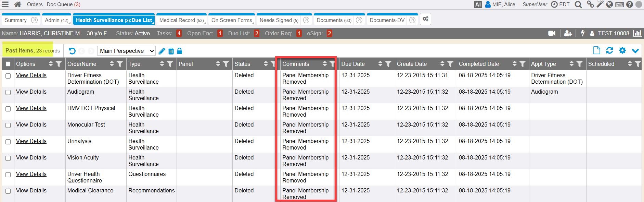This screenshot has width=644, height=202.
Task: Delete perspective with the trash icon
Action: [171, 51]
